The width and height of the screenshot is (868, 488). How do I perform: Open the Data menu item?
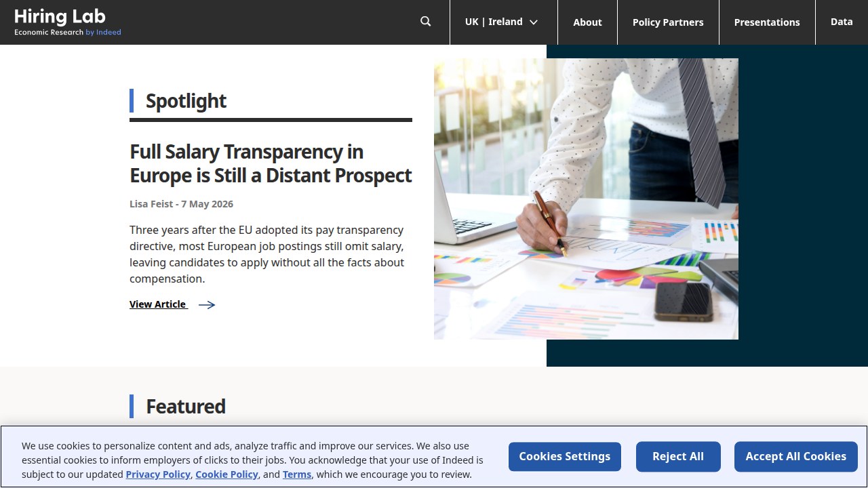pyautogui.click(x=842, y=22)
